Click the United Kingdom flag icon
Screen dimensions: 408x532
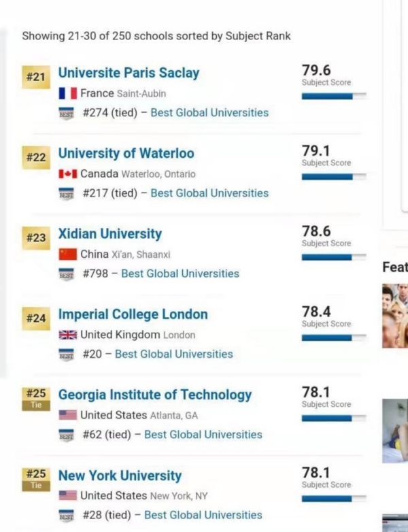pyautogui.click(x=68, y=335)
